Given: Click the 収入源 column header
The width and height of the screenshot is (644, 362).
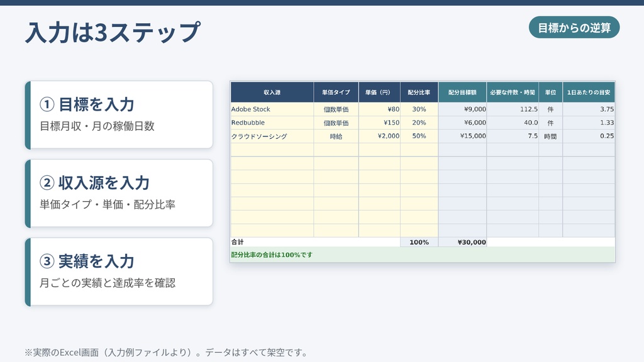Looking at the screenshot, I should 272,92.
